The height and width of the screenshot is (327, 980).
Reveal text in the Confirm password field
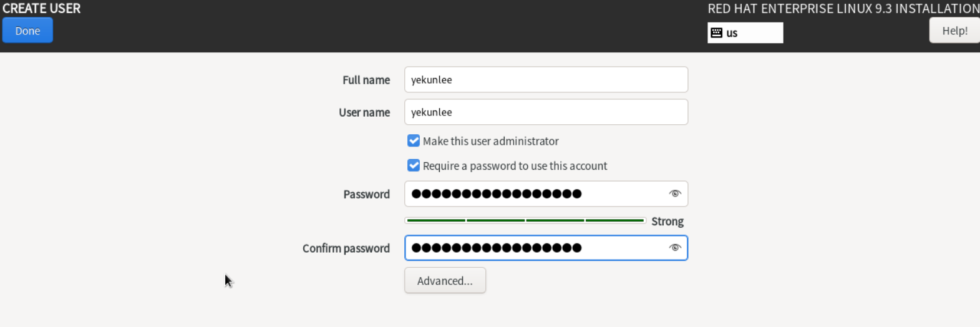[x=674, y=248]
